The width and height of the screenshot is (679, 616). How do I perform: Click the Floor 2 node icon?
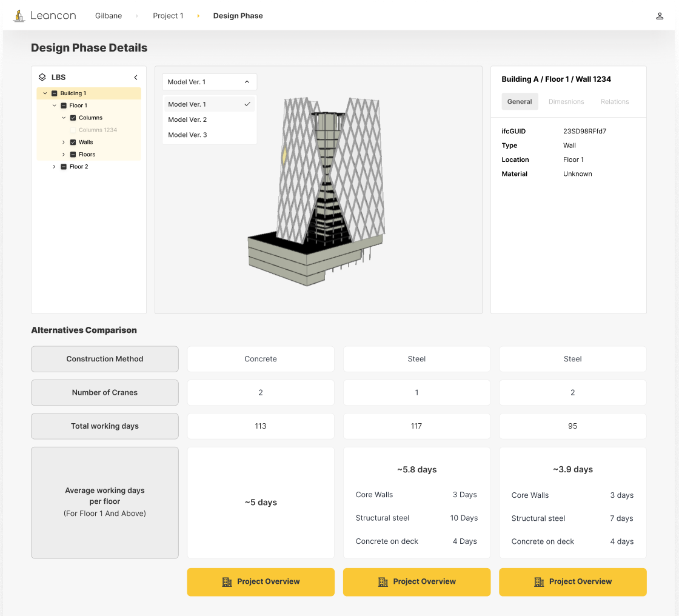coord(62,166)
